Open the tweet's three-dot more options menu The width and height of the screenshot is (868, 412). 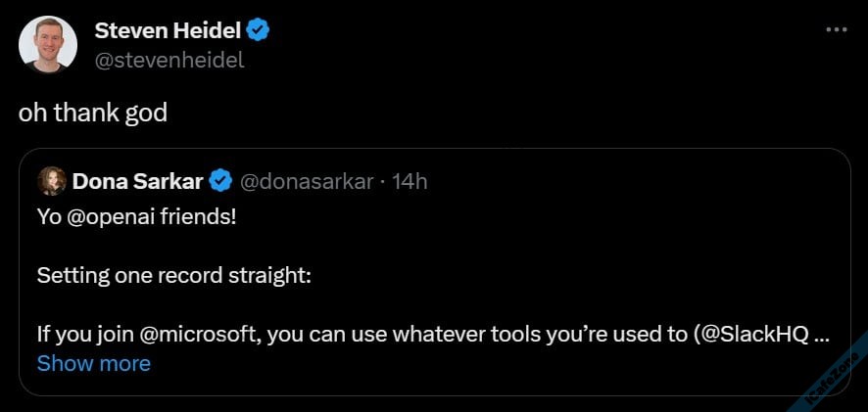coord(835,29)
